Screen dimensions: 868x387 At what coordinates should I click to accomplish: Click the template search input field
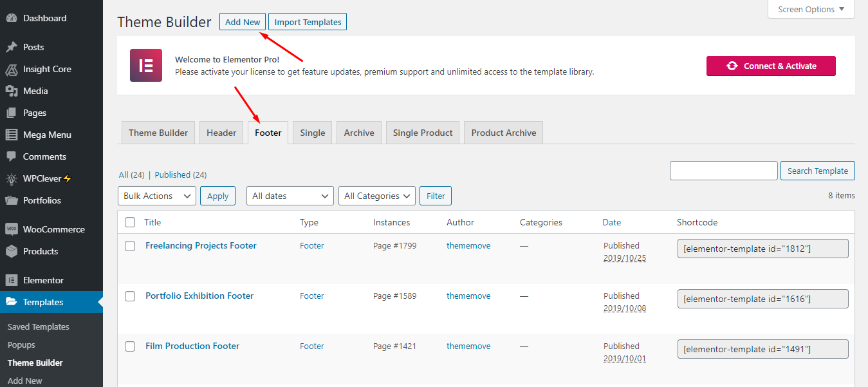[x=724, y=171]
